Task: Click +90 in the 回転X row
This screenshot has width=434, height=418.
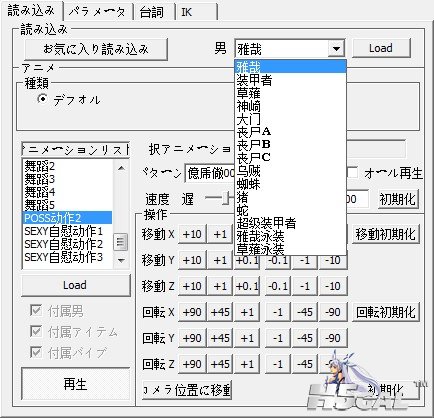Action: pyautogui.click(x=192, y=312)
